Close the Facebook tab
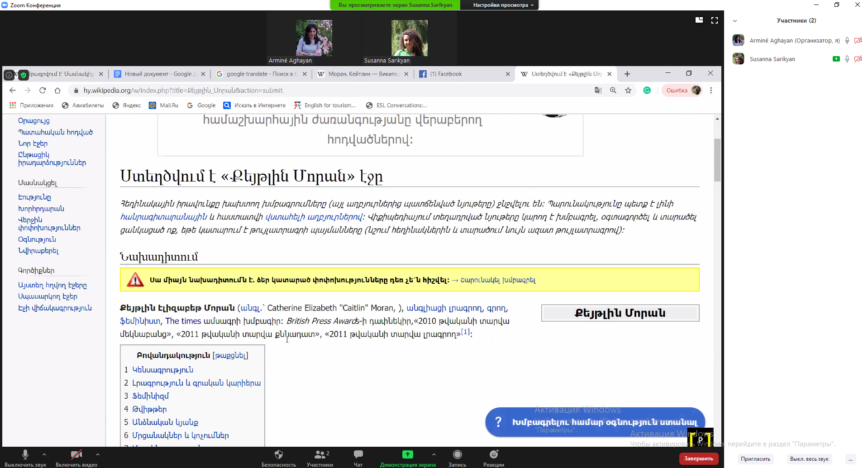This screenshot has height=468, width=868. point(508,74)
